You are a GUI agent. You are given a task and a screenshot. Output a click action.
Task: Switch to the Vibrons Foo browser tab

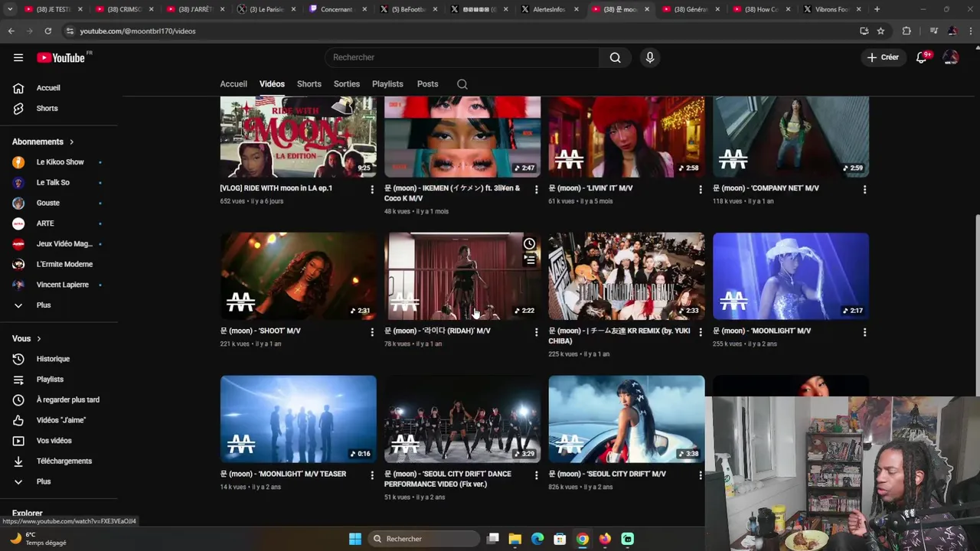[x=831, y=9]
